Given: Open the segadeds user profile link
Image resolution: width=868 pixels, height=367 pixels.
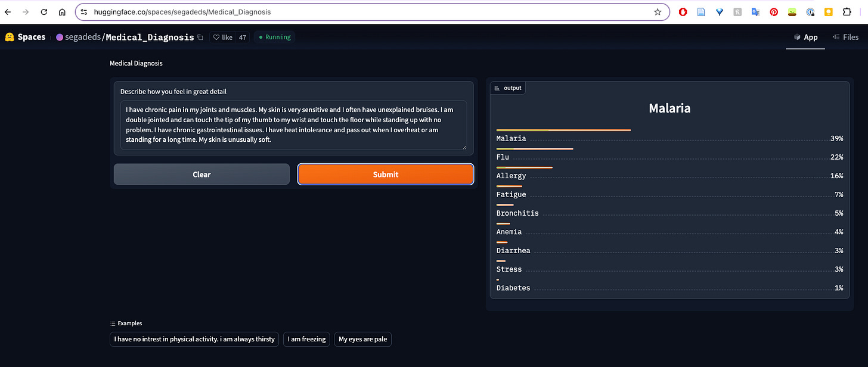Looking at the screenshot, I should point(83,37).
